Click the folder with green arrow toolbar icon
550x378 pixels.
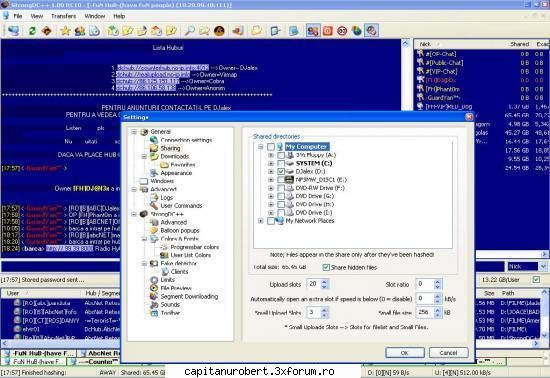click(x=113, y=31)
